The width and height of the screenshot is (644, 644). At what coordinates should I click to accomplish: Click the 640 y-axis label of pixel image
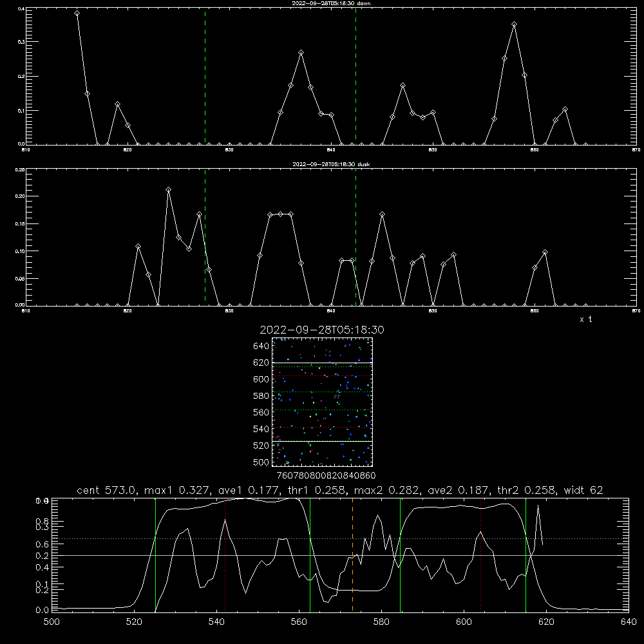pyautogui.click(x=261, y=346)
